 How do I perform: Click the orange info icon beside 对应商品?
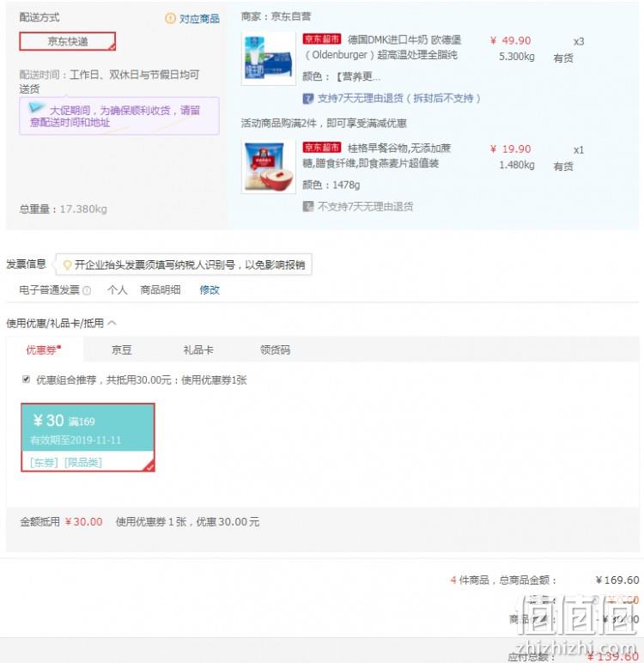170,18
